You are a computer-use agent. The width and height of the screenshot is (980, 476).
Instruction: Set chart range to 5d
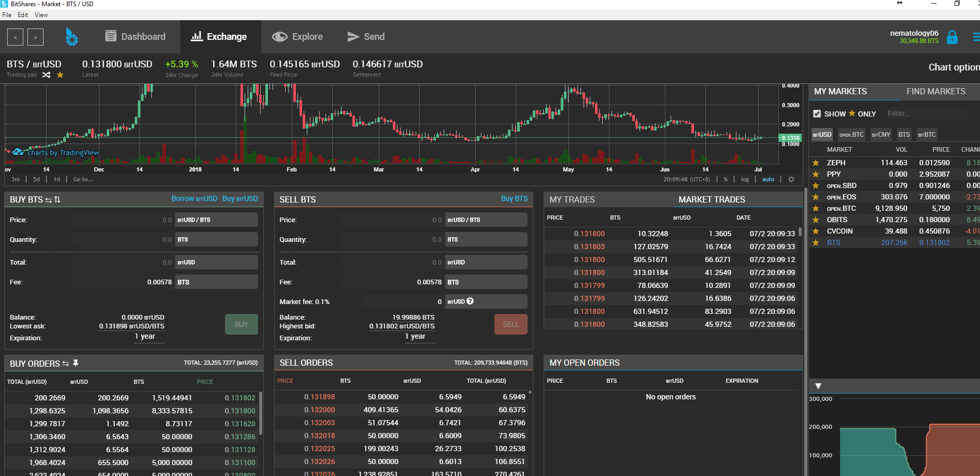(x=36, y=179)
